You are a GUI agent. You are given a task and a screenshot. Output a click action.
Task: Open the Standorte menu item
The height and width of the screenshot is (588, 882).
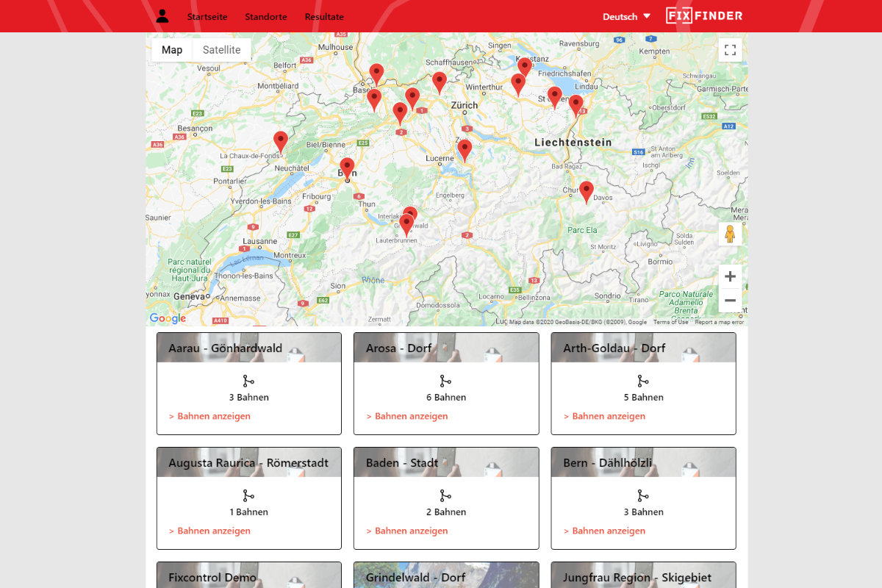[266, 17]
